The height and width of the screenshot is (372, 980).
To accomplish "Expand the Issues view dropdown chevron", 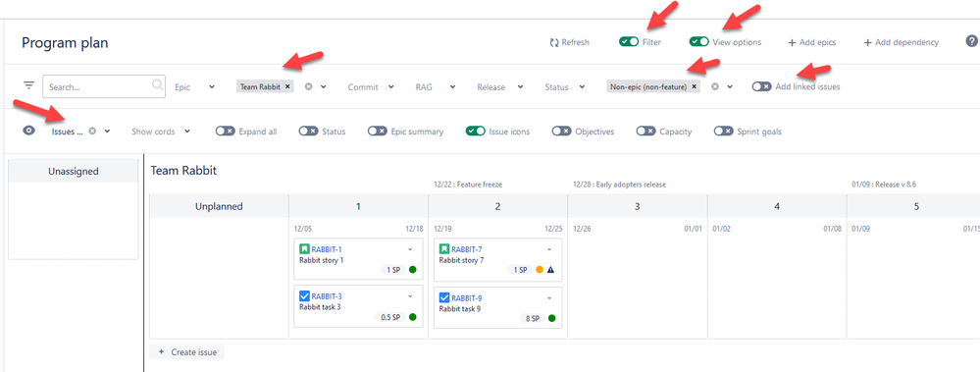I will coord(108,132).
